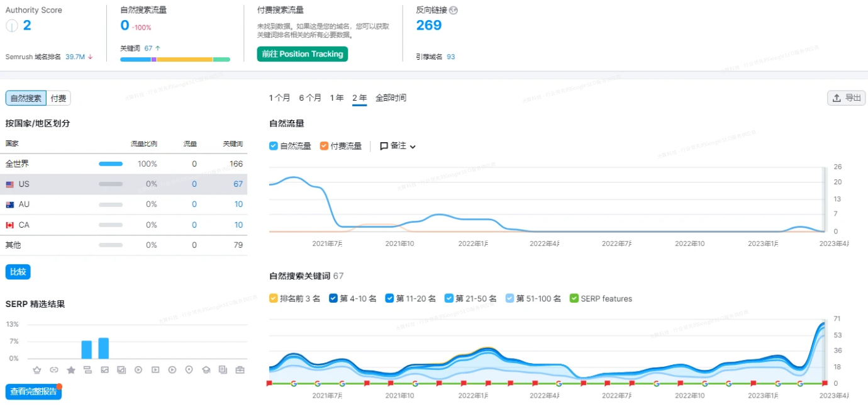Viewport: 868px width, 409px height.
Task: Select the knowledge panel graduation cap icon
Action: click(x=206, y=369)
